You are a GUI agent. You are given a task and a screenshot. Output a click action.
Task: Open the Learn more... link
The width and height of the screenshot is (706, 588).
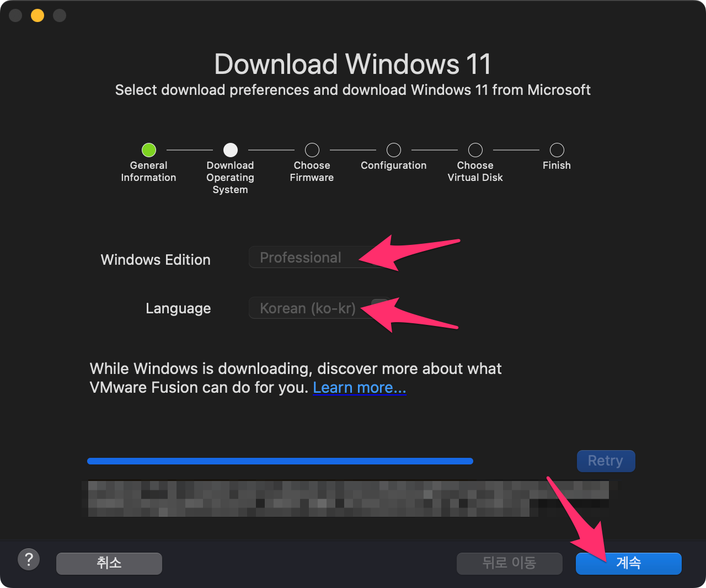click(x=360, y=387)
